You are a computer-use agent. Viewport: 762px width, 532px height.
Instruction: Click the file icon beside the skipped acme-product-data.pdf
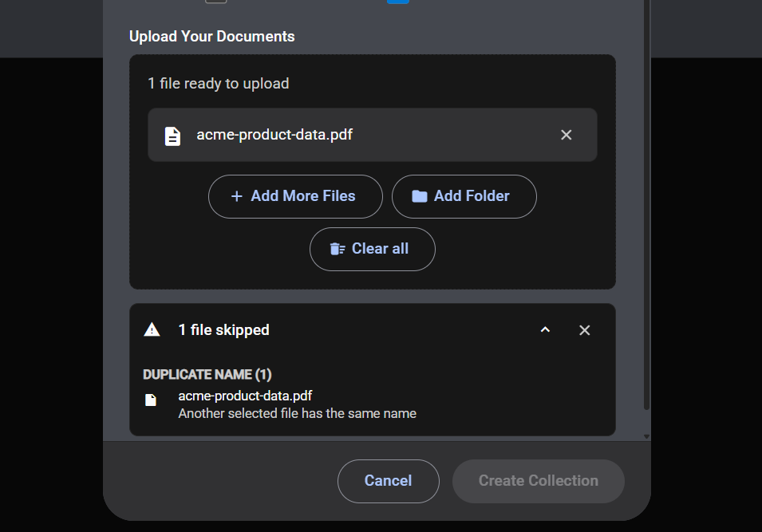coord(151,400)
